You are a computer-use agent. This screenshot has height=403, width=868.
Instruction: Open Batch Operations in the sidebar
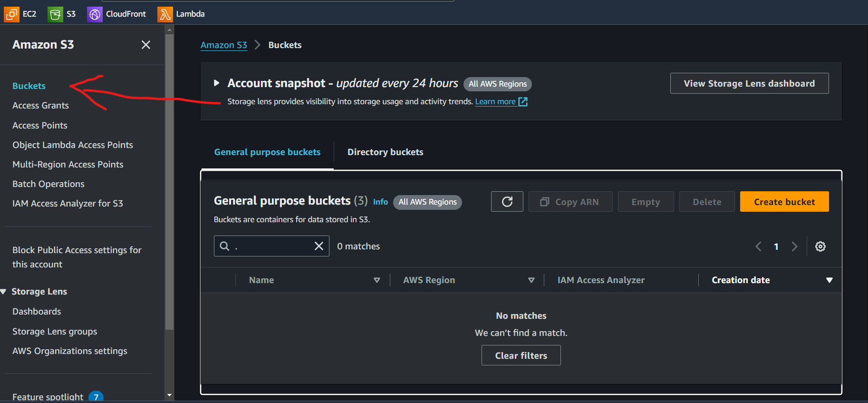[x=48, y=184]
